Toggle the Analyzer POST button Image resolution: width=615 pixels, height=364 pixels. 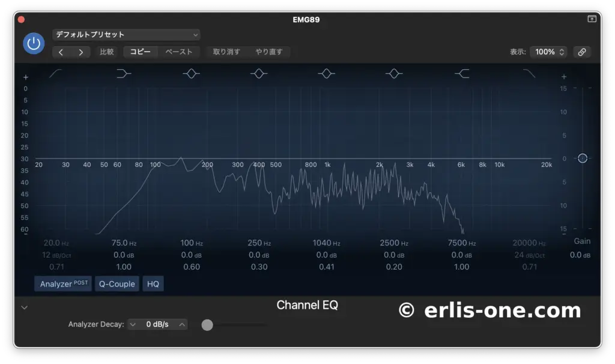tap(63, 284)
